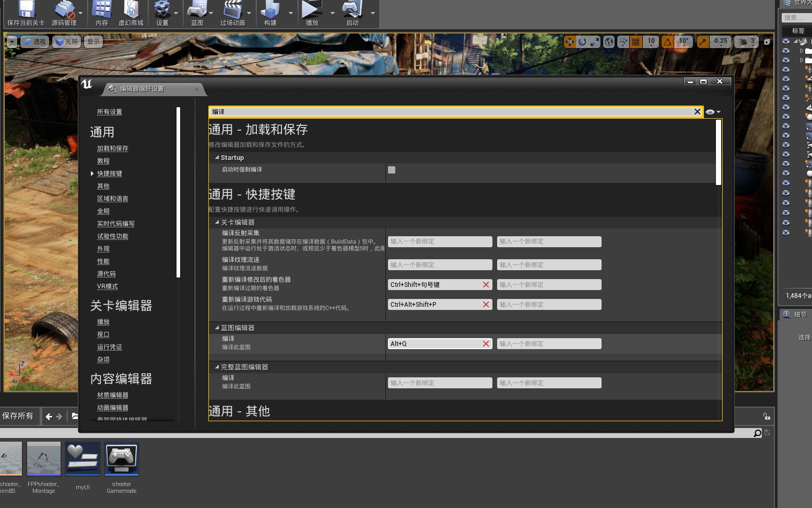Select the shooter Gamemode thumbnail
Image resolution: width=812 pixels, height=508 pixels.
pos(121,459)
